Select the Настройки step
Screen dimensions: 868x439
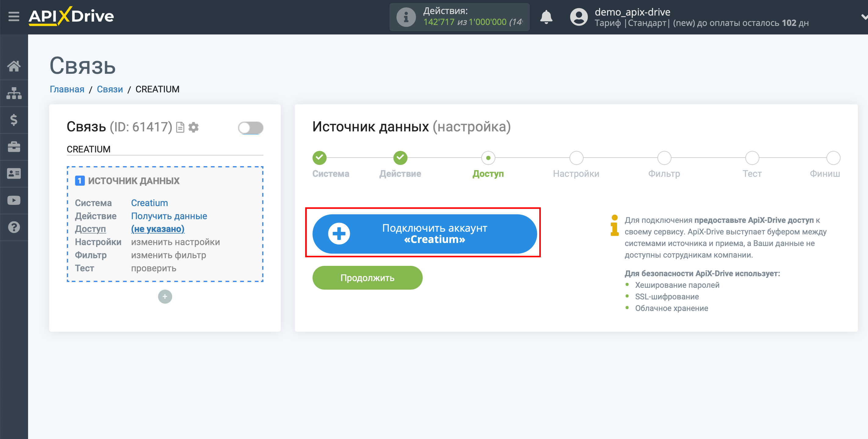576,158
